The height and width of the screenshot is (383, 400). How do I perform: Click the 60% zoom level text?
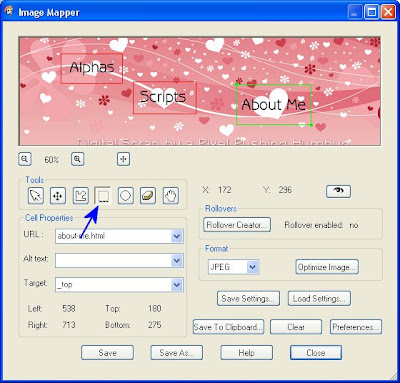[52, 160]
